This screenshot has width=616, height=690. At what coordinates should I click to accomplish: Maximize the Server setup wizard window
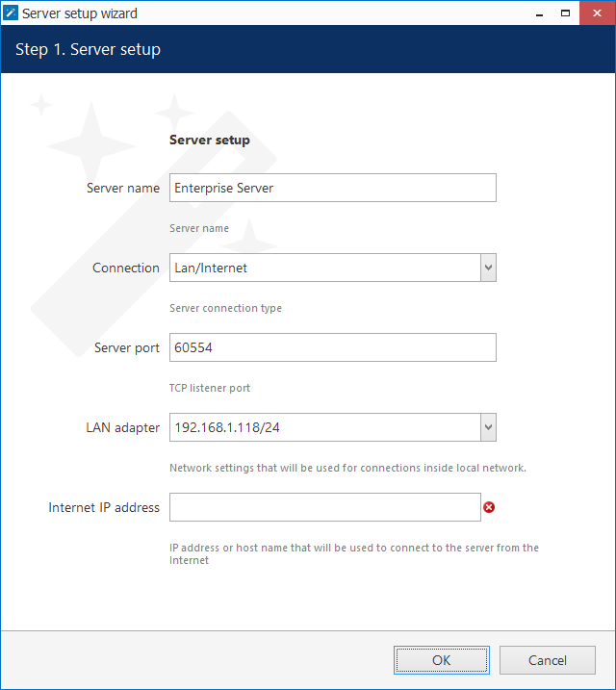(565, 13)
